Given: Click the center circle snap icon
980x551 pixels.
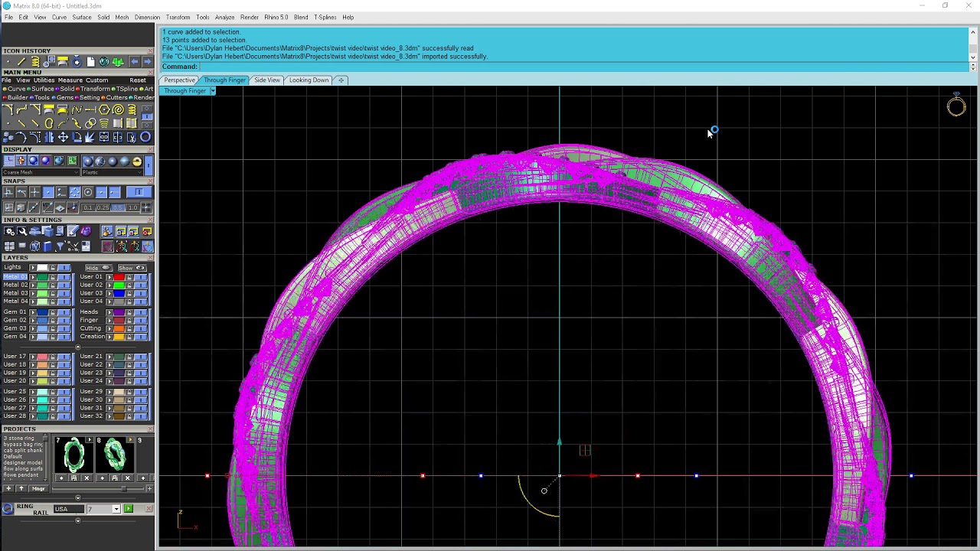Looking at the screenshot, I should 87,192.
